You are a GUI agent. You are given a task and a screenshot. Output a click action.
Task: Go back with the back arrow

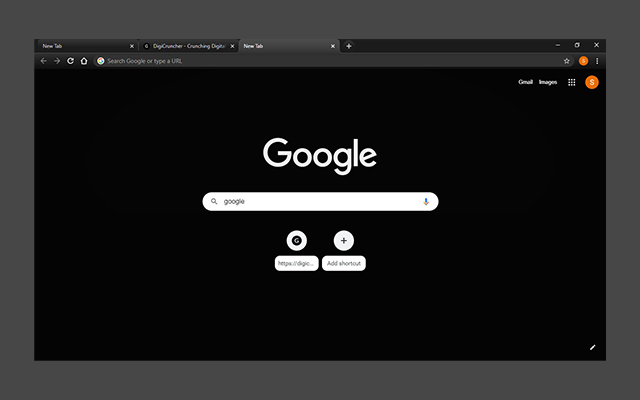(x=44, y=61)
